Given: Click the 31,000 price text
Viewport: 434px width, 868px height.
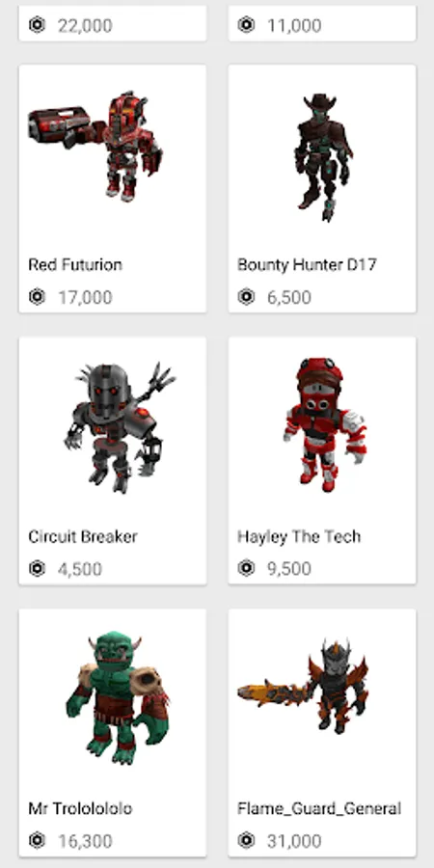Looking at the screenshot, I should [294, 841].
